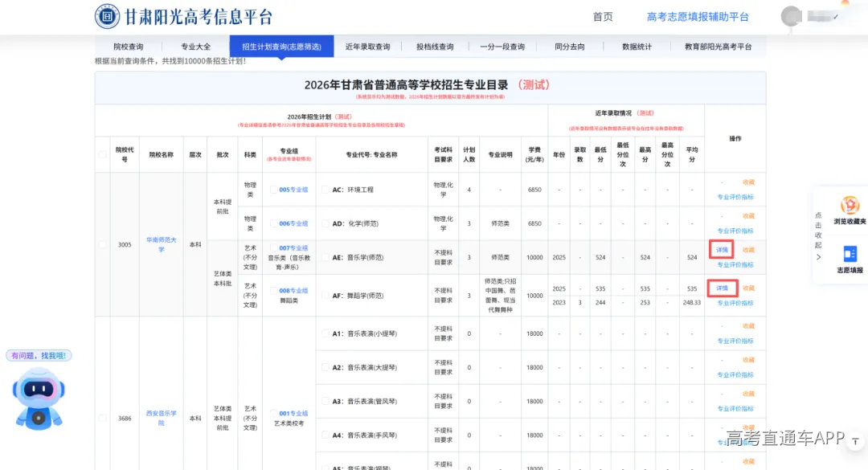Click the 有问题,找我哦 speech bubble
This screenshot has width=868, height=470.
click(x=39, y=355)
